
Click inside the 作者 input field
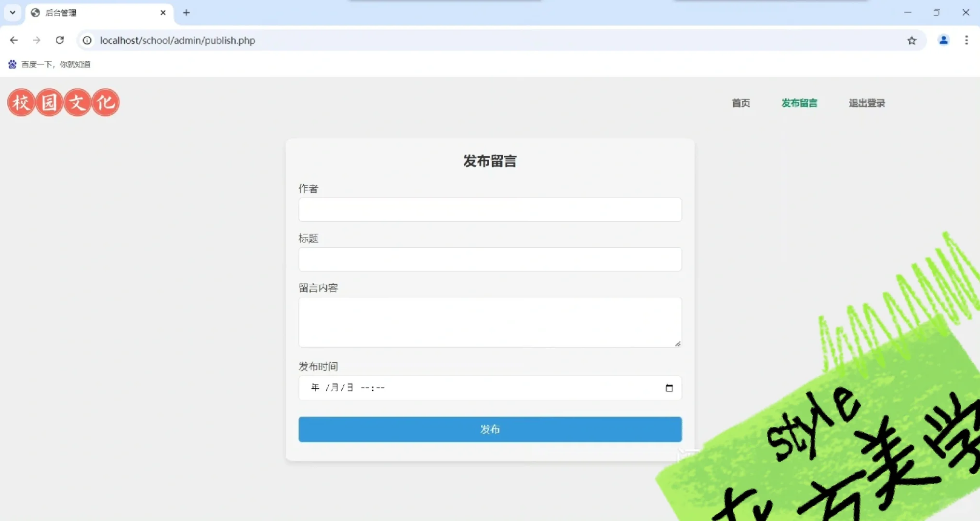tap(490, 209)
